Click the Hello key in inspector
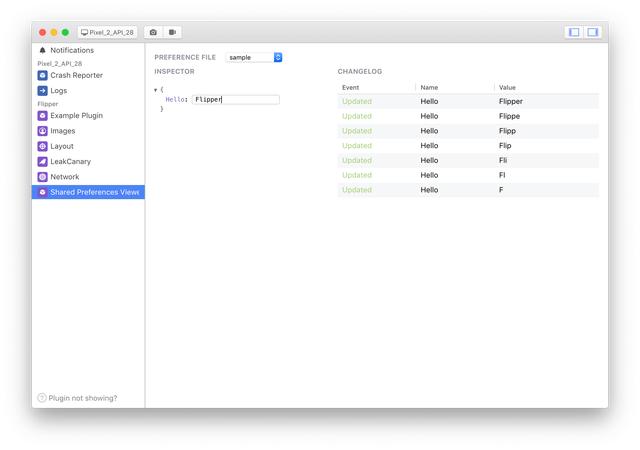The image size is (640, 450). click(176, 100)
